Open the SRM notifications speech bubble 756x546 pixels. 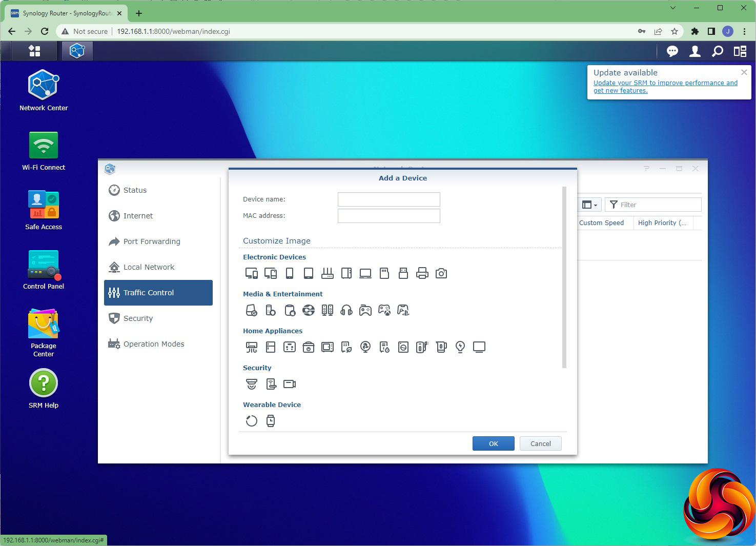pos(672,51)
